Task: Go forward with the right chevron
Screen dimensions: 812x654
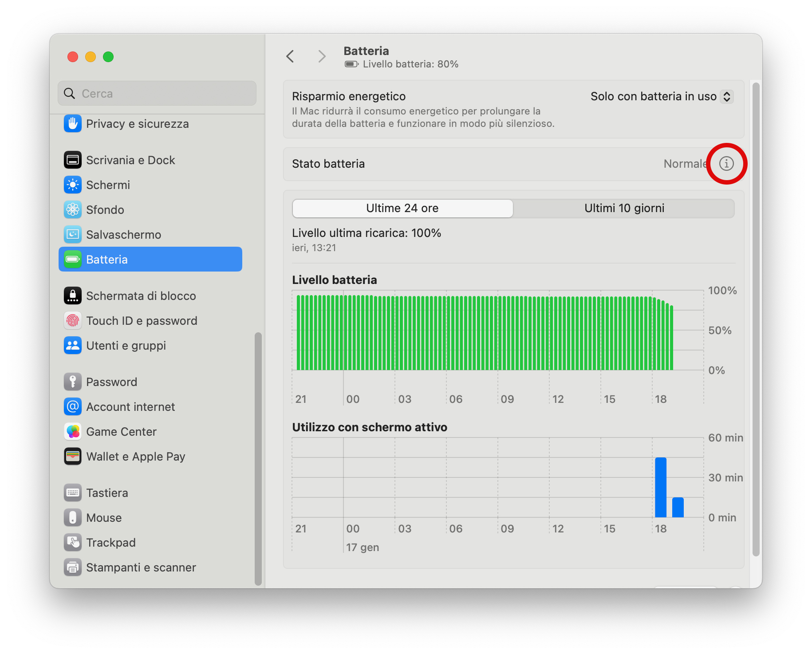Action: click(322, 57)
